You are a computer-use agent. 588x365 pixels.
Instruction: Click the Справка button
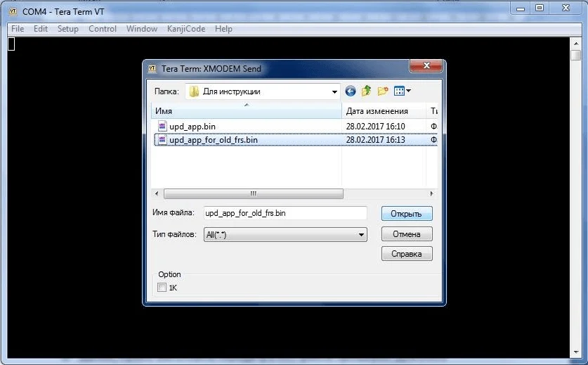click(407, 254)
